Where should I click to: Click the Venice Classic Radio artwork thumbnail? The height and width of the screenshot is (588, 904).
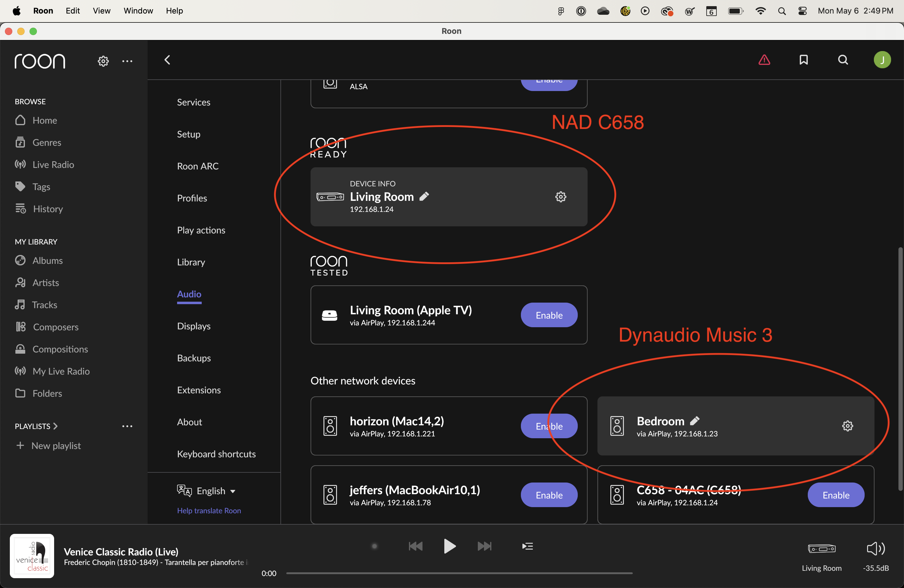click(32, 556)
